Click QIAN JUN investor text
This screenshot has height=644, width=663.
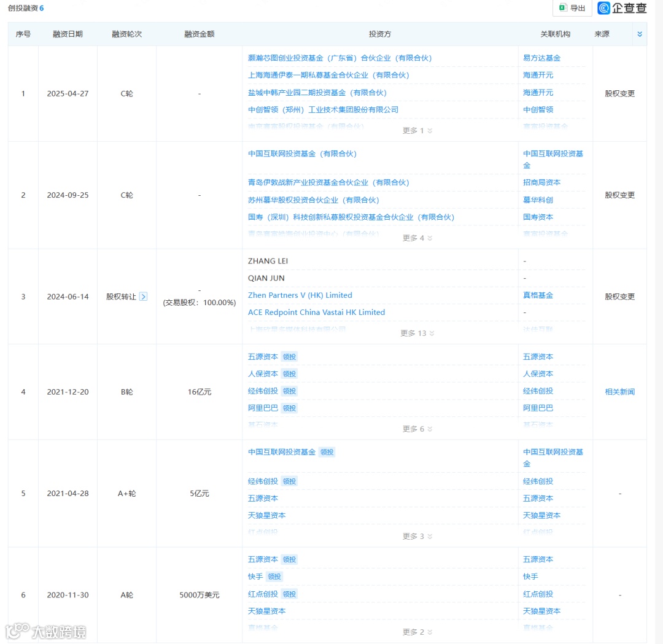(x=266, y=278)
